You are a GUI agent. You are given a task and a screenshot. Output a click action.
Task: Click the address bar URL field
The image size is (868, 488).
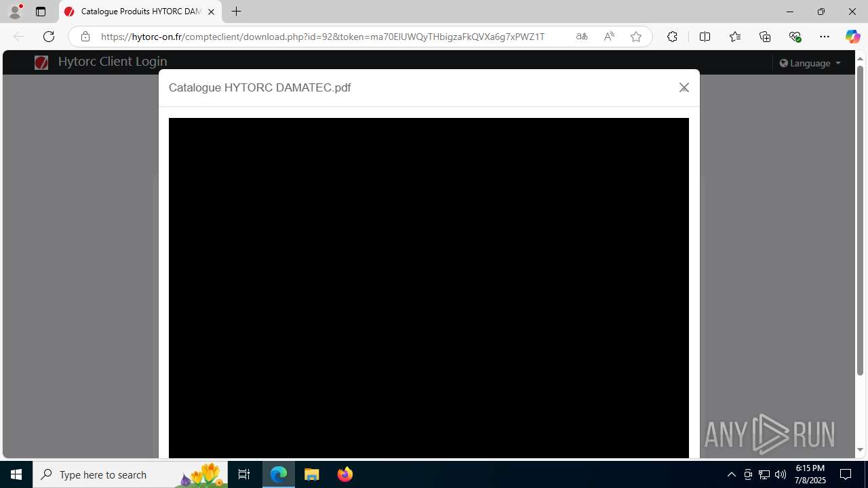(323, 37)
